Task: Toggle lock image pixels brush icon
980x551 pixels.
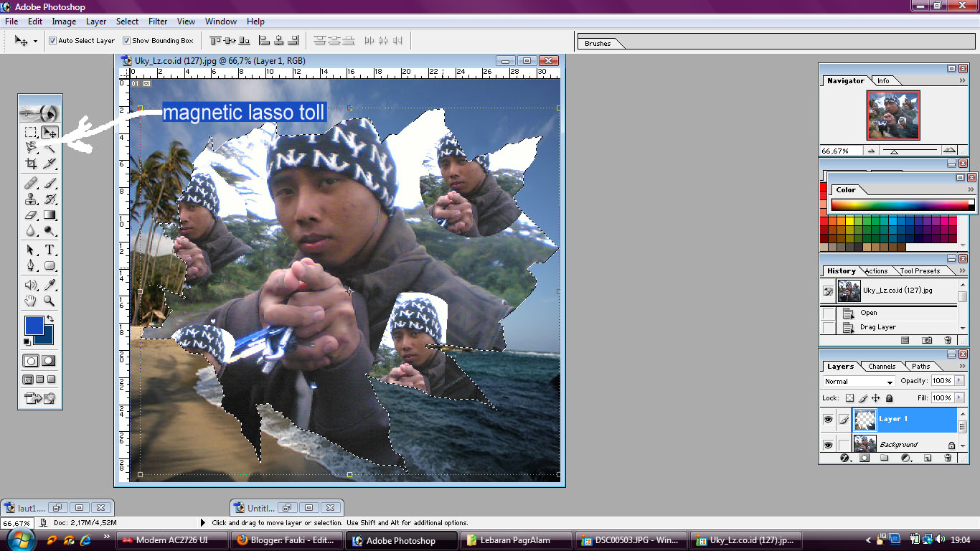Action: (863, 398)
